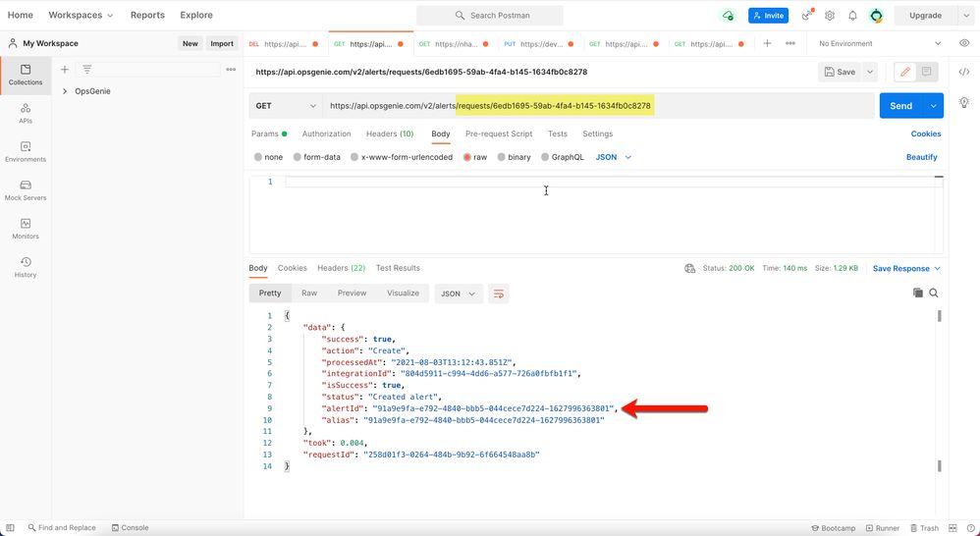Image resolution: width=980 pixels, height=536 pixels.
Task: Select the raw body radio
Action: (466, 157)
